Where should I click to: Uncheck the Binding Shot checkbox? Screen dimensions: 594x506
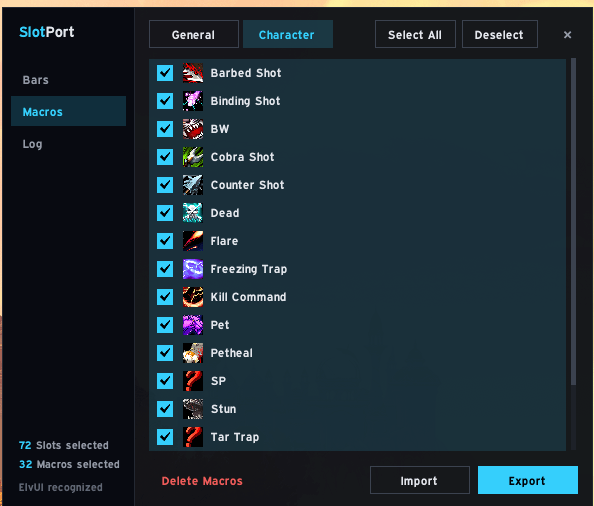click(165, 101)
